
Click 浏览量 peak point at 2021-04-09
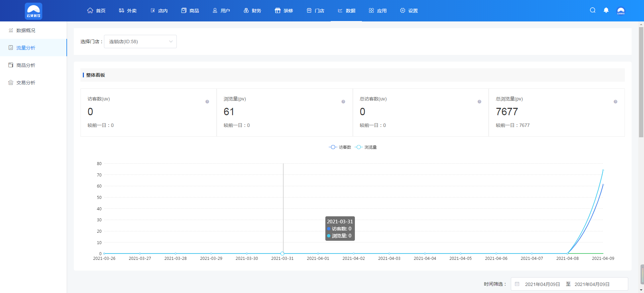click(x=603, y=170)
